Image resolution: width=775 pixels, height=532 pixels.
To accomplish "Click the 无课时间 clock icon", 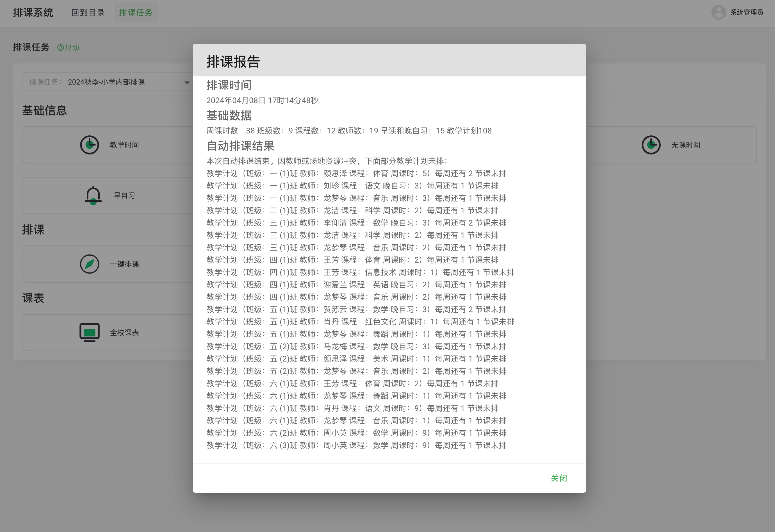I will [652, 145].
